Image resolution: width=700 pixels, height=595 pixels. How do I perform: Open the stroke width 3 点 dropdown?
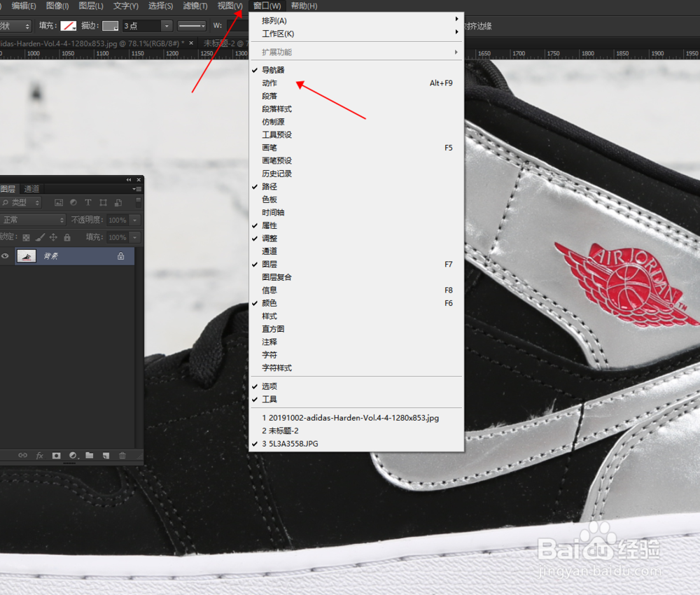click(167, 26)
